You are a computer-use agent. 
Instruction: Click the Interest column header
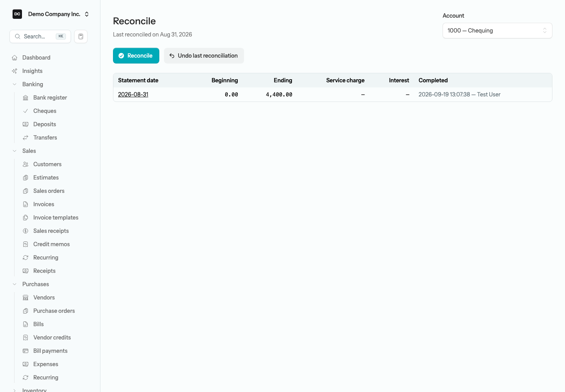click(x=399, y=80)
